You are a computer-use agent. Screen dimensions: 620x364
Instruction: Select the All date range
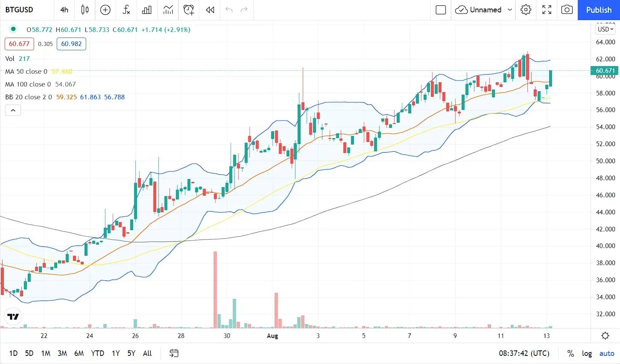coord(147,353)
